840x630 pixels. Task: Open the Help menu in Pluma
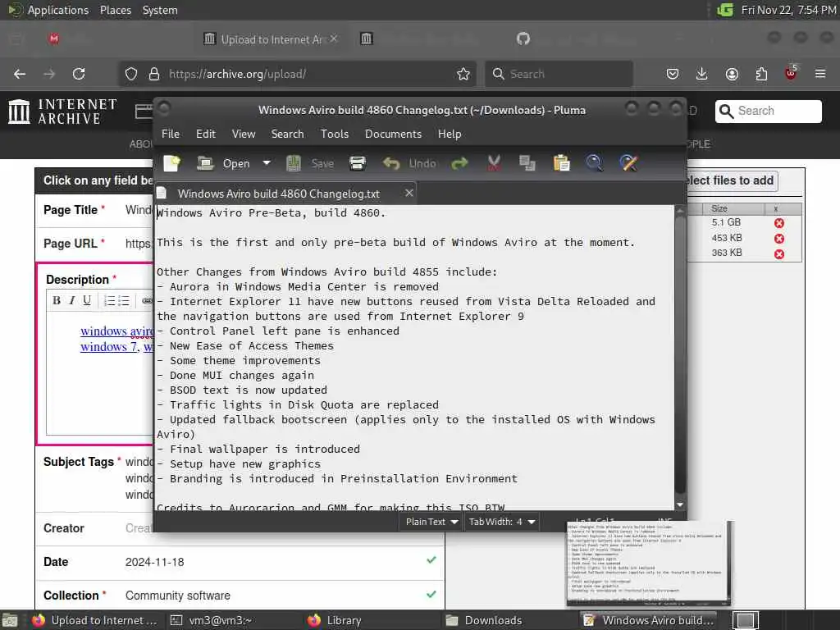[x=450, y=134]
